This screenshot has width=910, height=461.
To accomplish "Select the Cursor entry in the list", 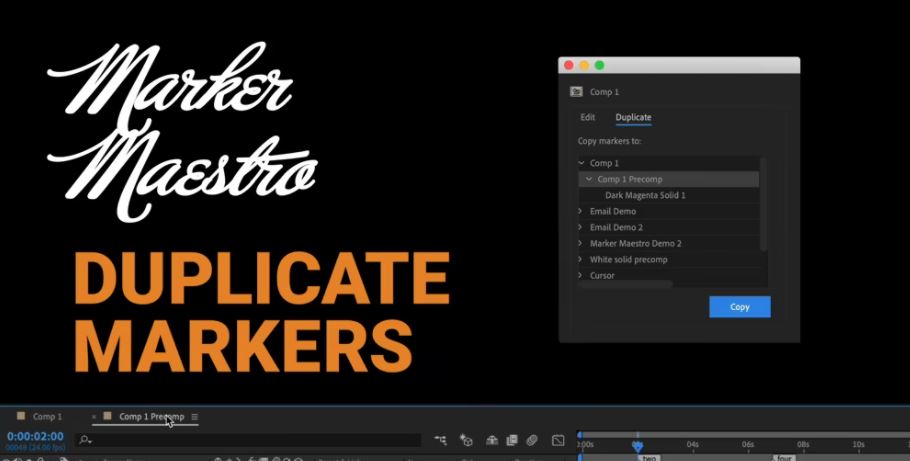I will (x=602, y=275).
